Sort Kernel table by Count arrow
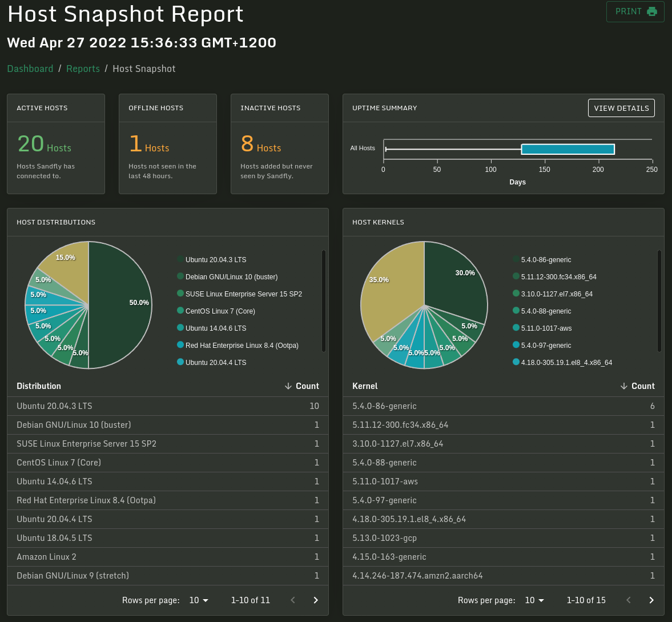The width and height of the screenshot is (672, 622). click(x=624, y=386)
